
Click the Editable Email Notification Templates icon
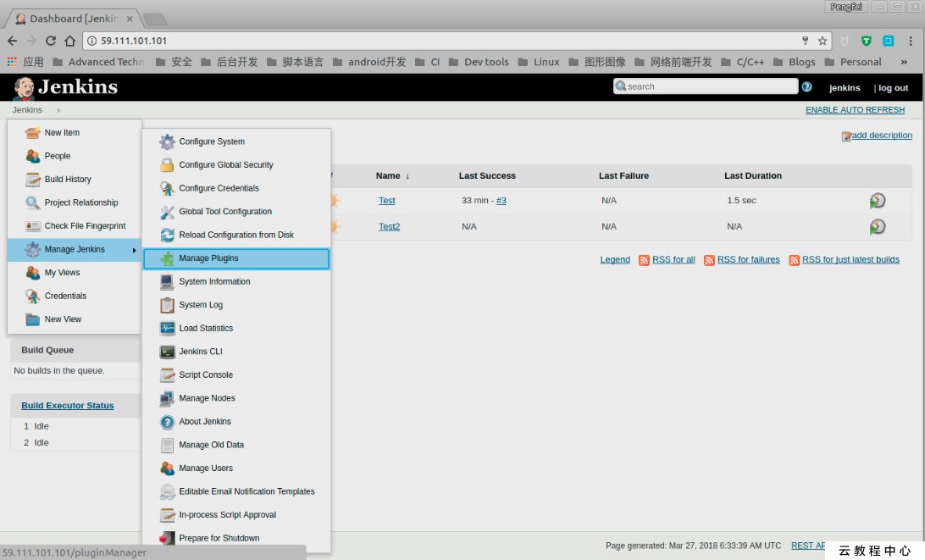click(168, 491)
